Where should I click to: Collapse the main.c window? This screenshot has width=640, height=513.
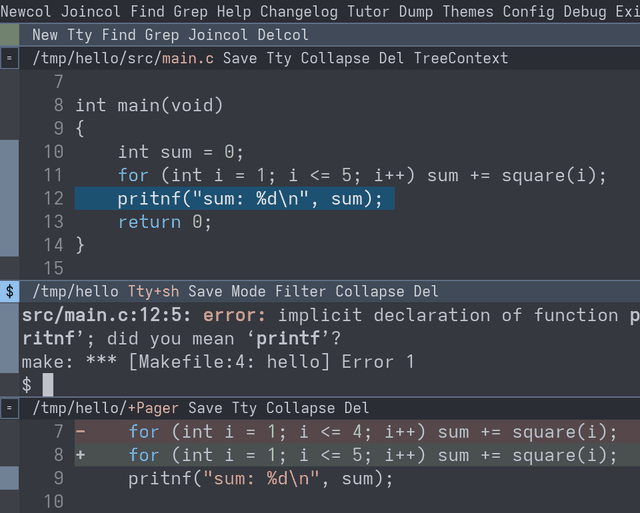coord(335,58)
